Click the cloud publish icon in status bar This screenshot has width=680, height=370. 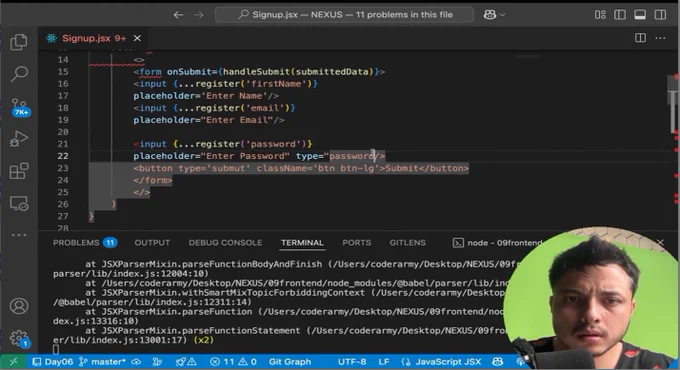point(136,361)
